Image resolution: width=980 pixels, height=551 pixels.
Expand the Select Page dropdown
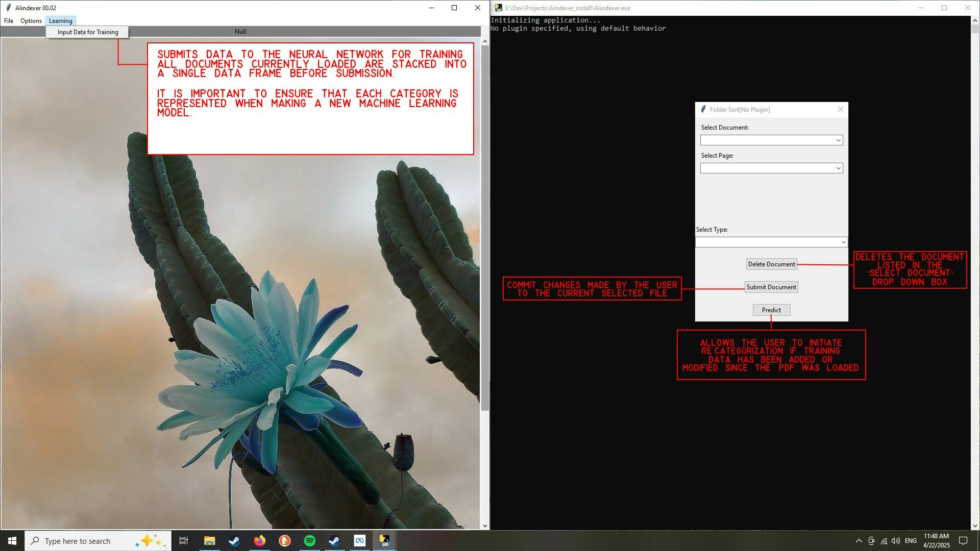coord(838,168)
